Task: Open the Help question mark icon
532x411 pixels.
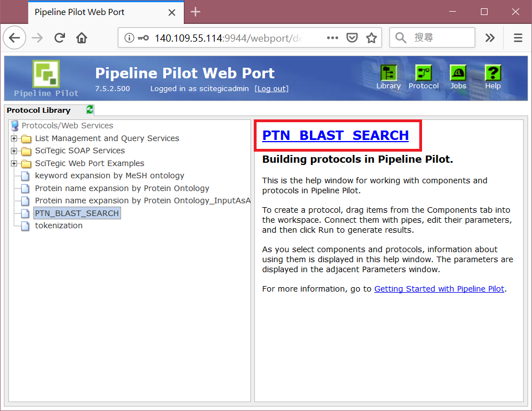Action: pyautogui.click(x=493, y=73)
